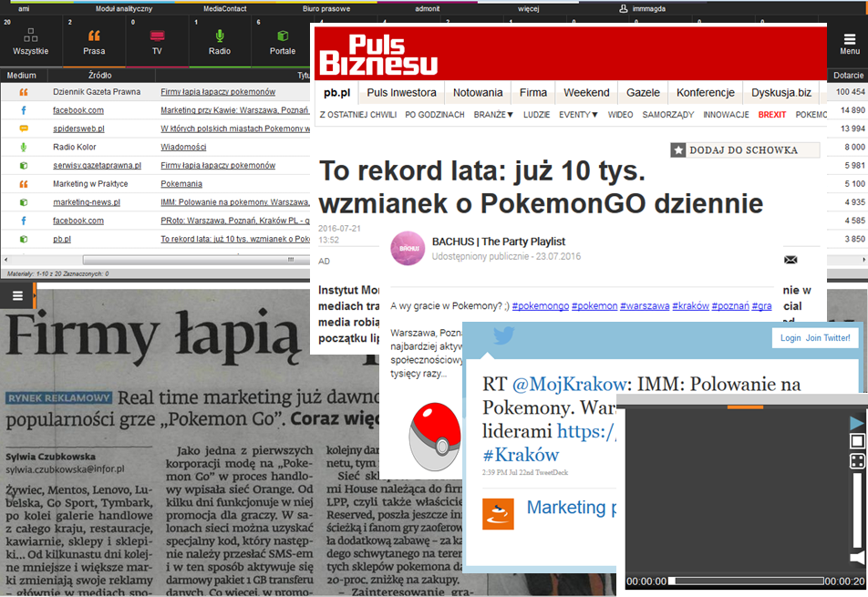Open the spidersweb.pl source link
The width and height of the screenshot is (868, 597).
click(78, 129)
